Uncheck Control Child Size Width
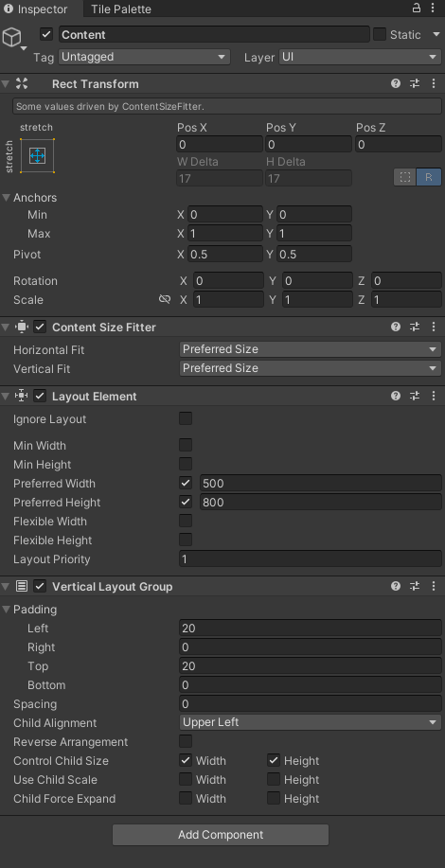This screenshot has width=445, height=868. pos(186,761)
